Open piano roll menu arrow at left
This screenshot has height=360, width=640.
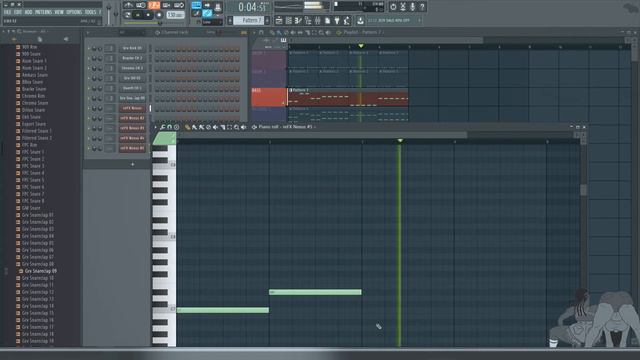[x=155, y=127]
